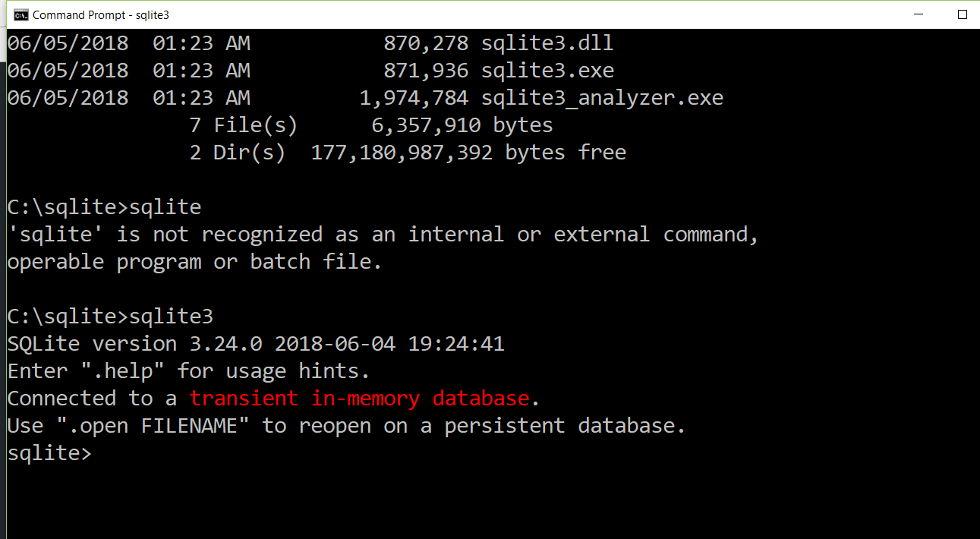
Task: Click the minimize window control
Action: (919, 14)
